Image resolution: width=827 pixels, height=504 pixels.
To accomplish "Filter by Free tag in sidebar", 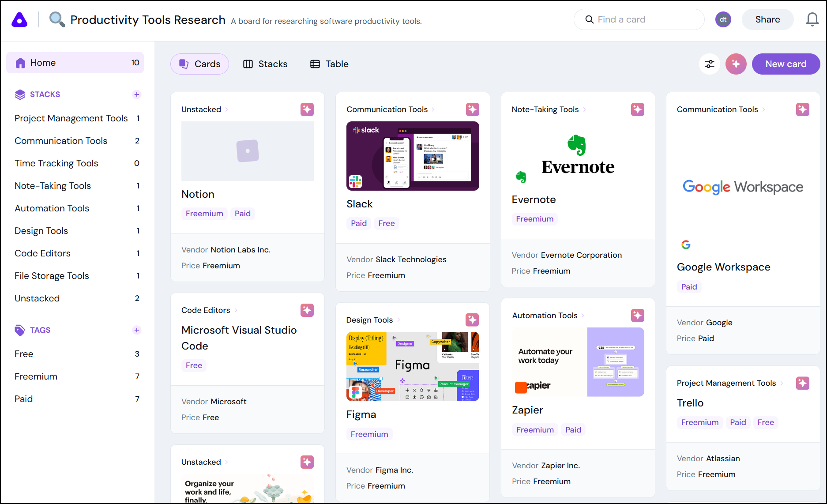I will pos(77,354).
